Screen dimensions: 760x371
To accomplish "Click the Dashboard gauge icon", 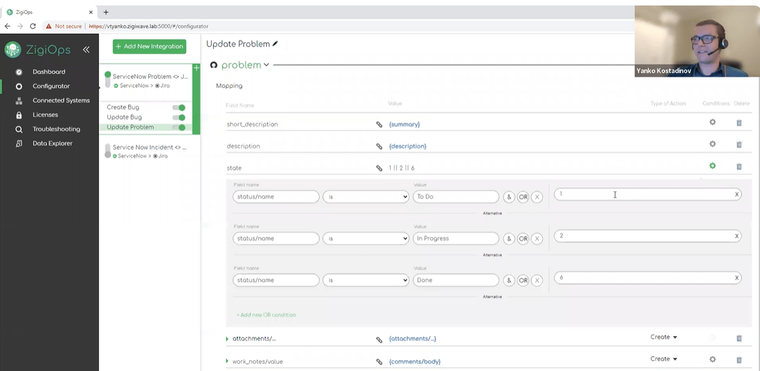I will pyautogui.click(x=19, y=72).
